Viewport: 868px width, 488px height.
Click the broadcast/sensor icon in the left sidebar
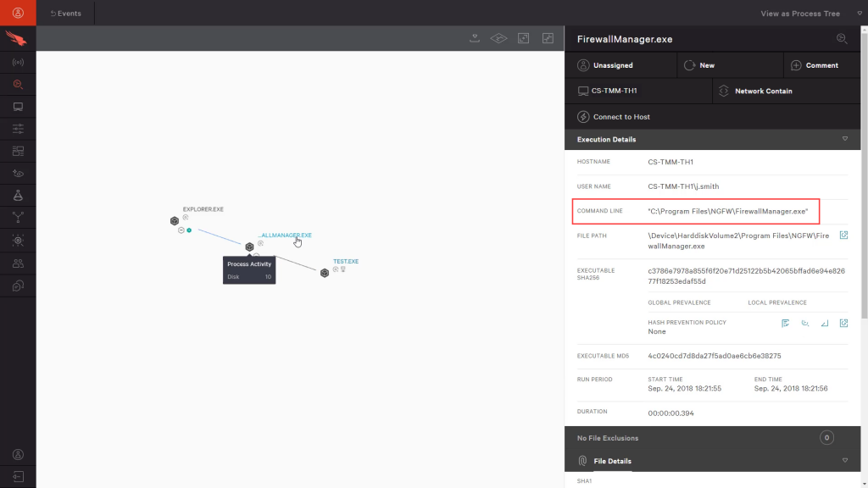pyautogui.click(x=19, y=62)
